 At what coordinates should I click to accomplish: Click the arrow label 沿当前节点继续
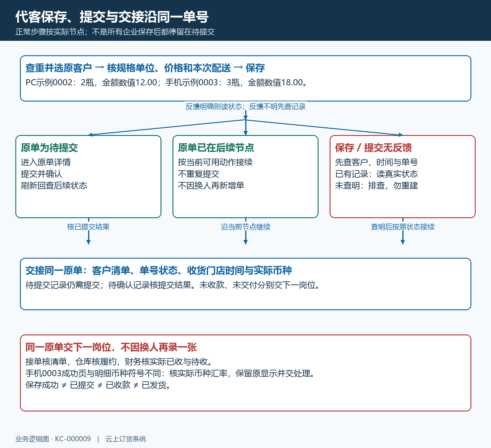pos(245,227)
